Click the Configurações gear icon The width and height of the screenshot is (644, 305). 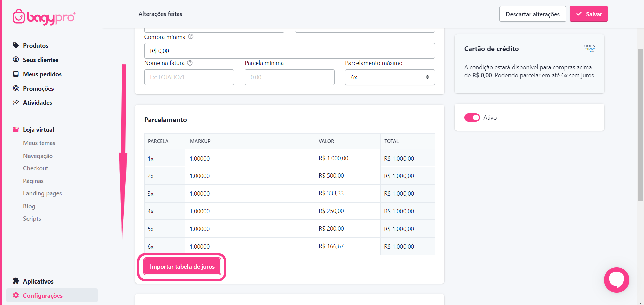click(x=16, y=295)
